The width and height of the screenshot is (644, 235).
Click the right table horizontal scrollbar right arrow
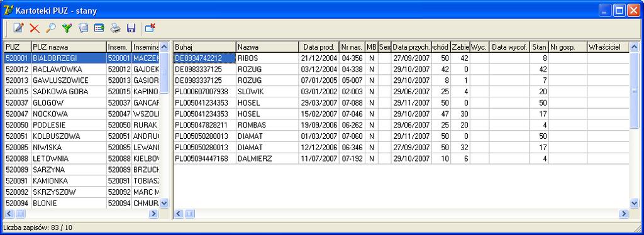[624, 213]
